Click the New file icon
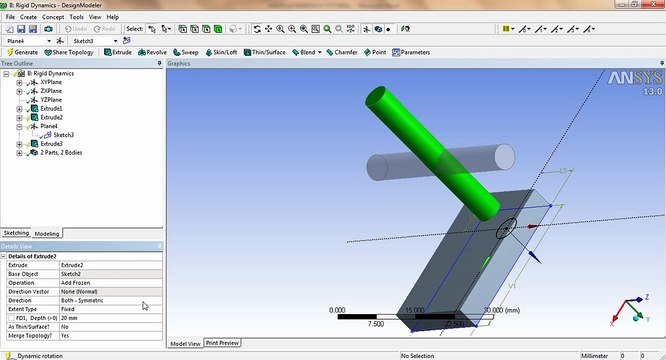The width and height of the screenshot is (666, 360). [9, 29]
